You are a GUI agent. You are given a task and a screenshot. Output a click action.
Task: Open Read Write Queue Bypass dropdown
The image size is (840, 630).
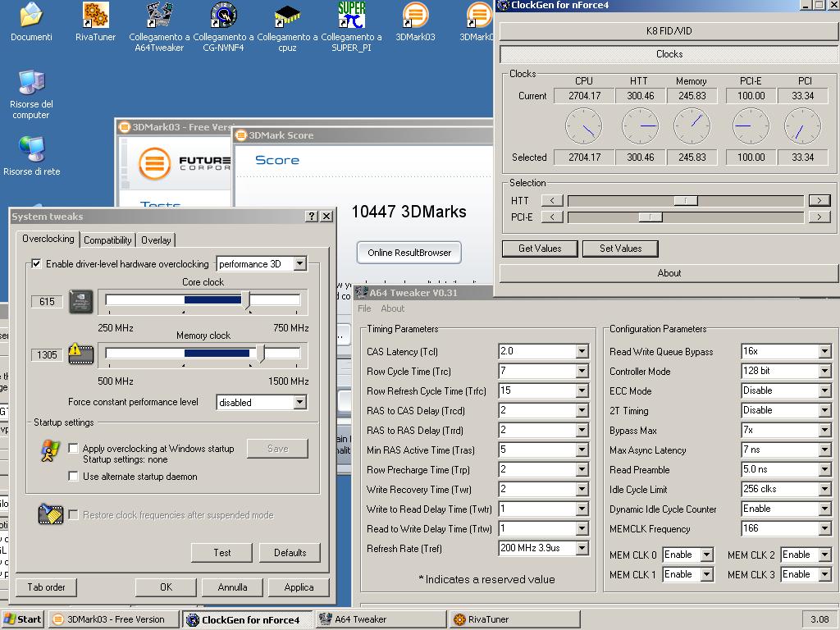tap(825, 351)
